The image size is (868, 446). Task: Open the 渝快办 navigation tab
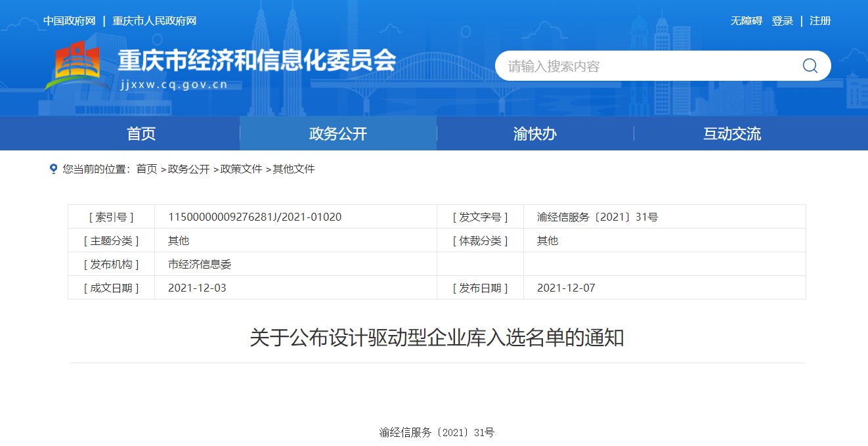point(535,134)
